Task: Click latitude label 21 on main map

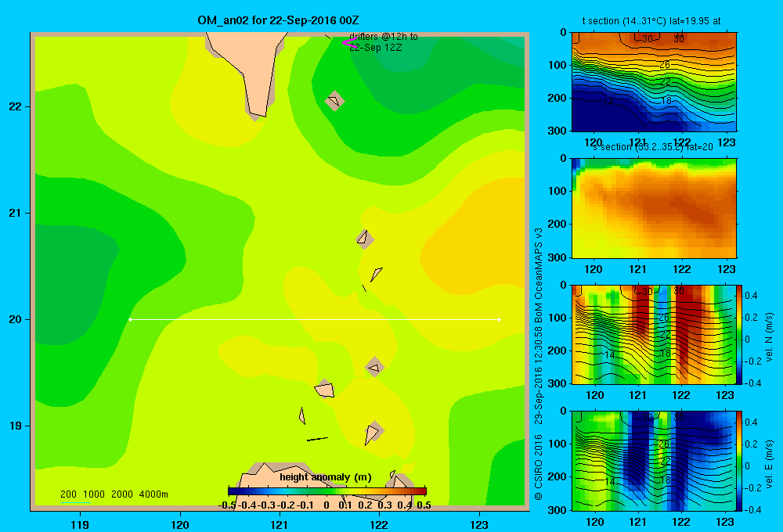Action: point(16,213)
